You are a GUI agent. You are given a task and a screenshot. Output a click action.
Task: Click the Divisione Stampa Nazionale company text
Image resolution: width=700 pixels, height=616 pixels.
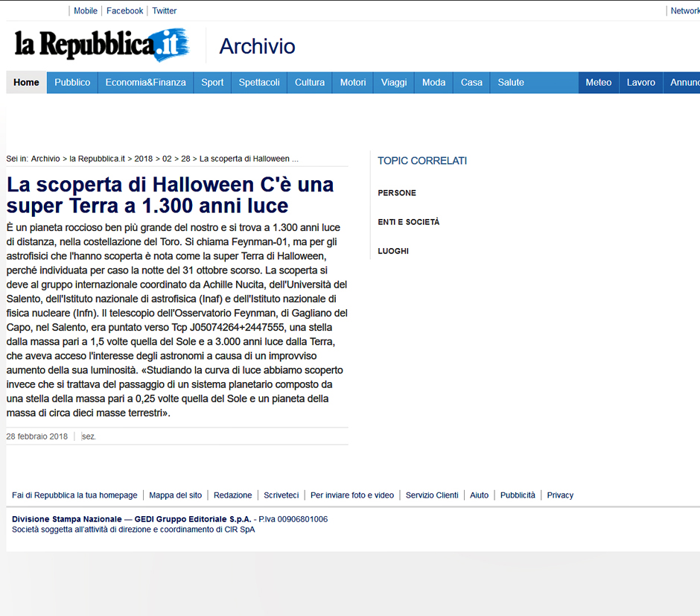132,519
